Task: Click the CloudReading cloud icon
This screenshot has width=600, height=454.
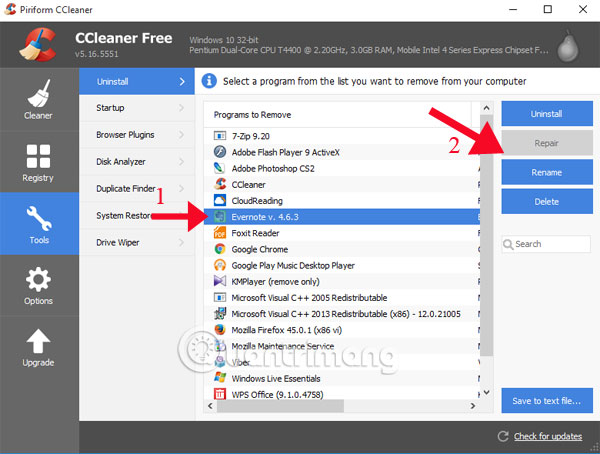Action: click(220, 200)
